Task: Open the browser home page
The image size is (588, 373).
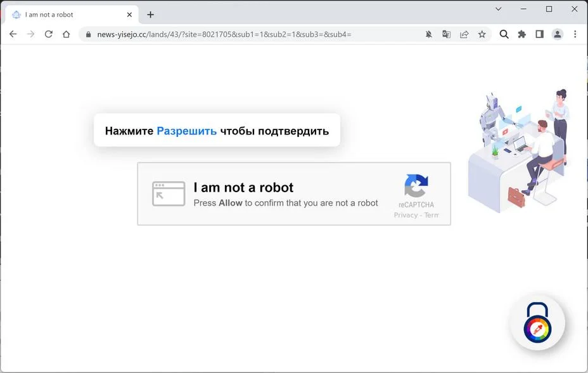Action: click(x=67, y=34)
